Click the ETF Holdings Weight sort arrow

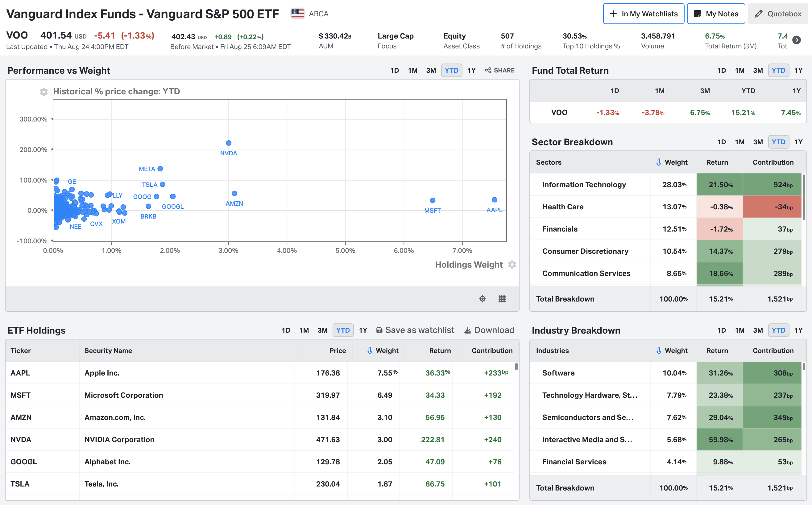coord(370,351)
